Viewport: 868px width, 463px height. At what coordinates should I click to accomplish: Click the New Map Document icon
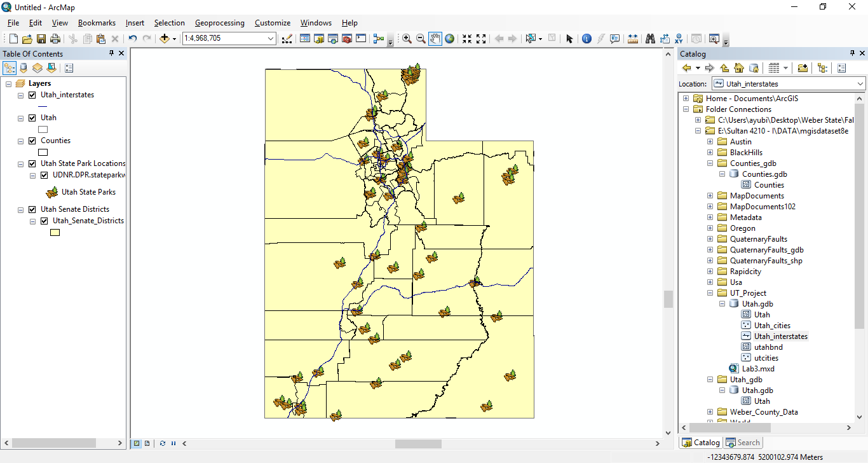coord(13,39)
